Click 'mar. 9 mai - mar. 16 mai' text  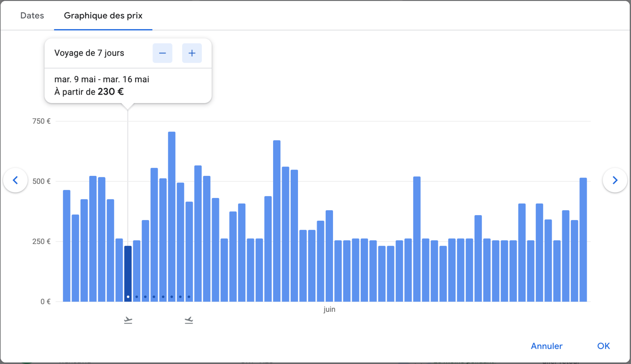click(x=102, y=80)
